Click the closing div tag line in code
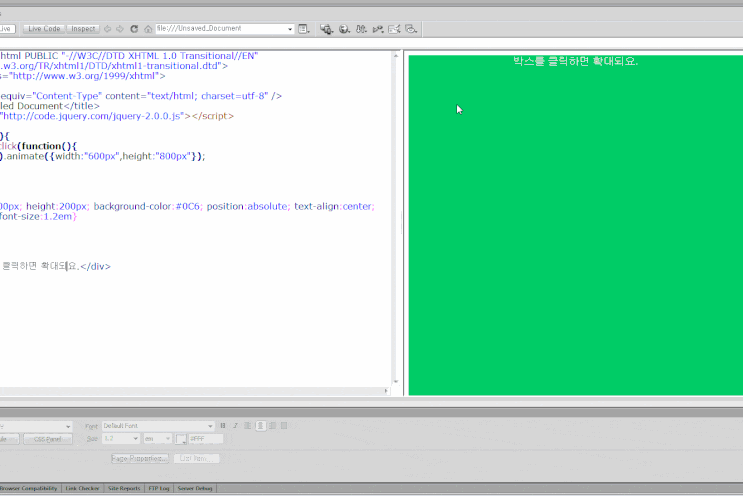This screenshot has width=743, height=496. point(55,266)
